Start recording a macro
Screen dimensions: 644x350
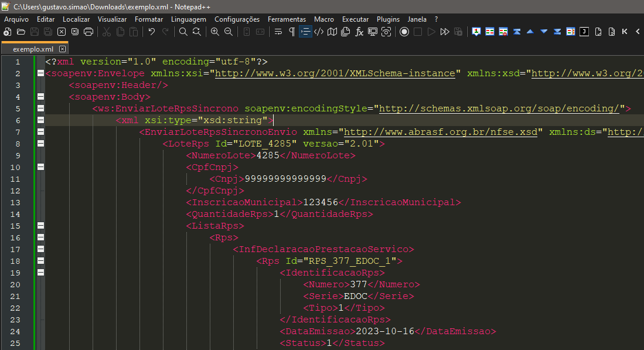(x=404, y=32)
